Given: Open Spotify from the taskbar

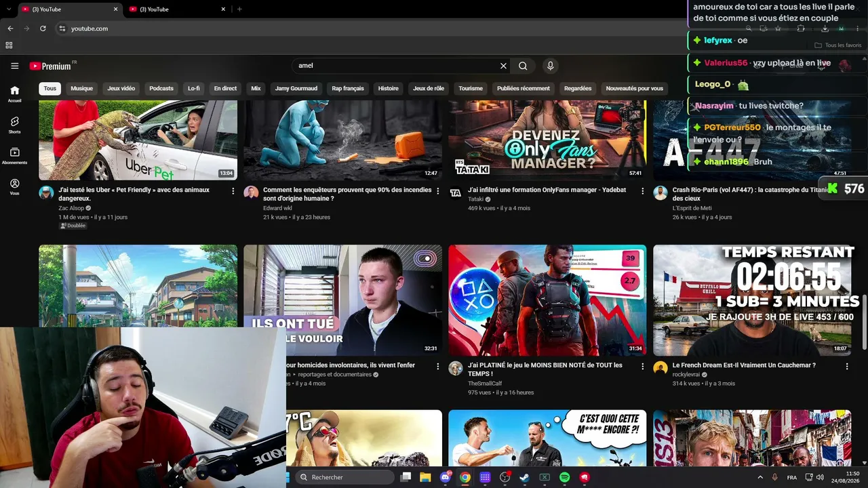Looking at the screenshot, I should tap(564, 477).
